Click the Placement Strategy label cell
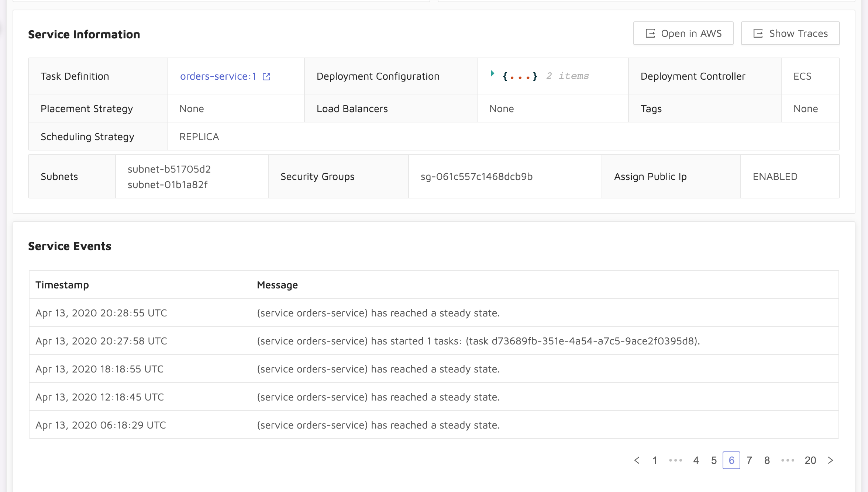Image resolution: width=868 pixels, height=492 pixels. (x=98, y=109)
